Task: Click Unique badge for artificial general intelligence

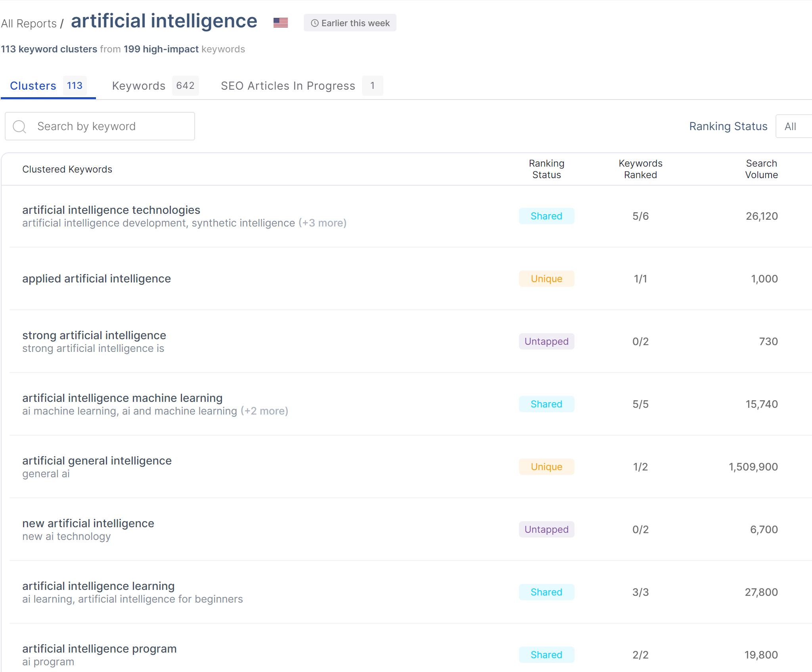Action: (546, 467)
